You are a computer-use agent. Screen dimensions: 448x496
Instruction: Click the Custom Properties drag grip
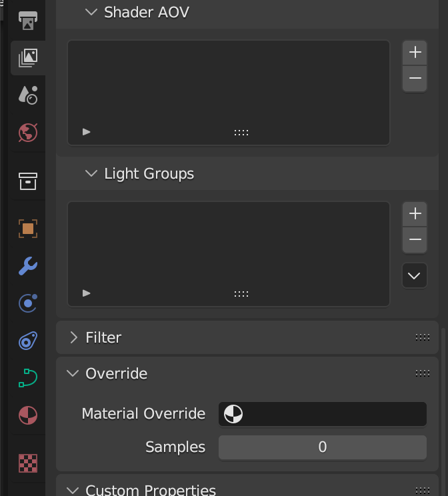tap(423, 491)
